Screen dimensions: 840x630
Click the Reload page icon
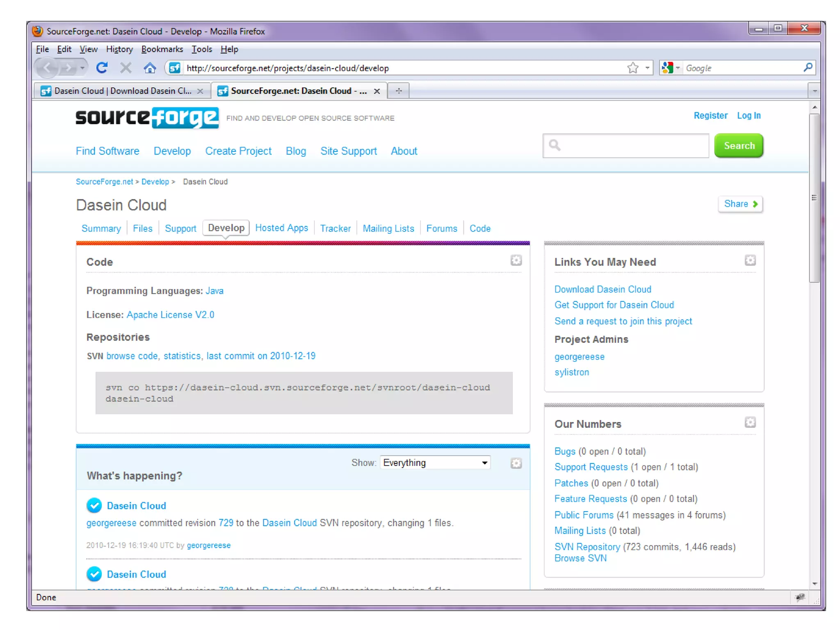(102, 68)
